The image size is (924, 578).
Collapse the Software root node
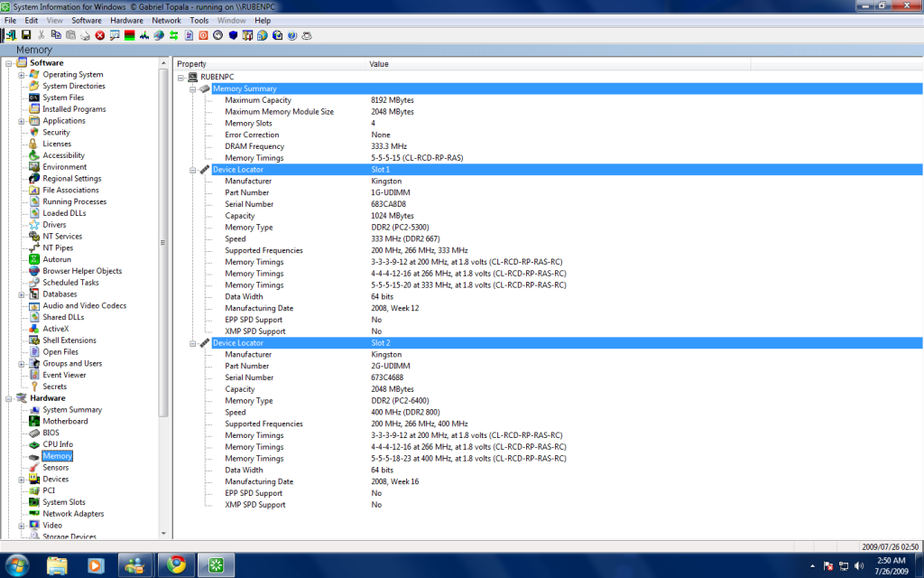(9, 63)
